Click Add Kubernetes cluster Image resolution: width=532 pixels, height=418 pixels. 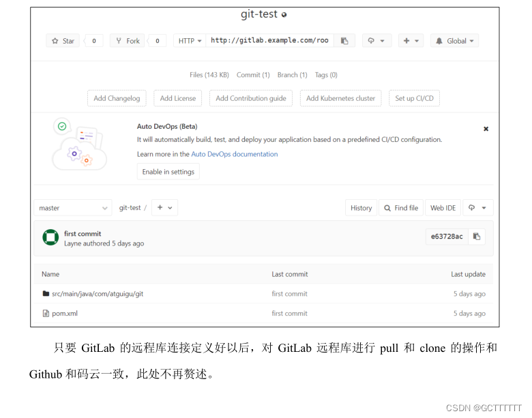point(340,98)
